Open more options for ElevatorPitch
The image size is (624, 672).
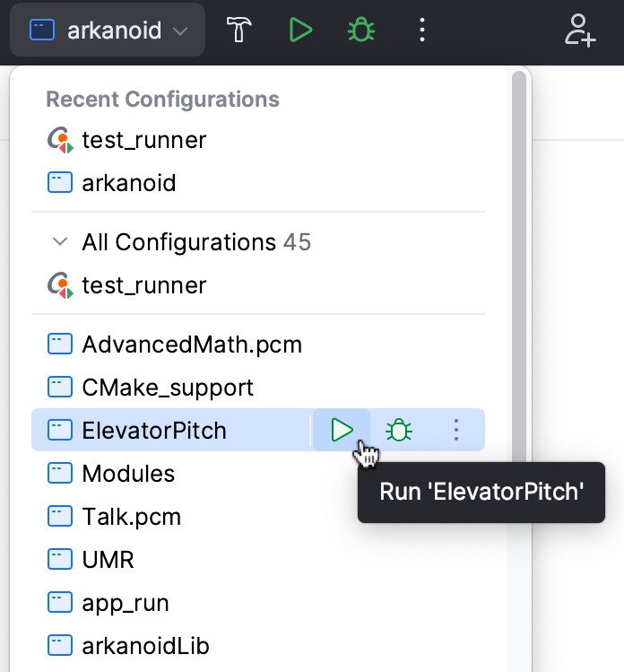click(456, 431)
